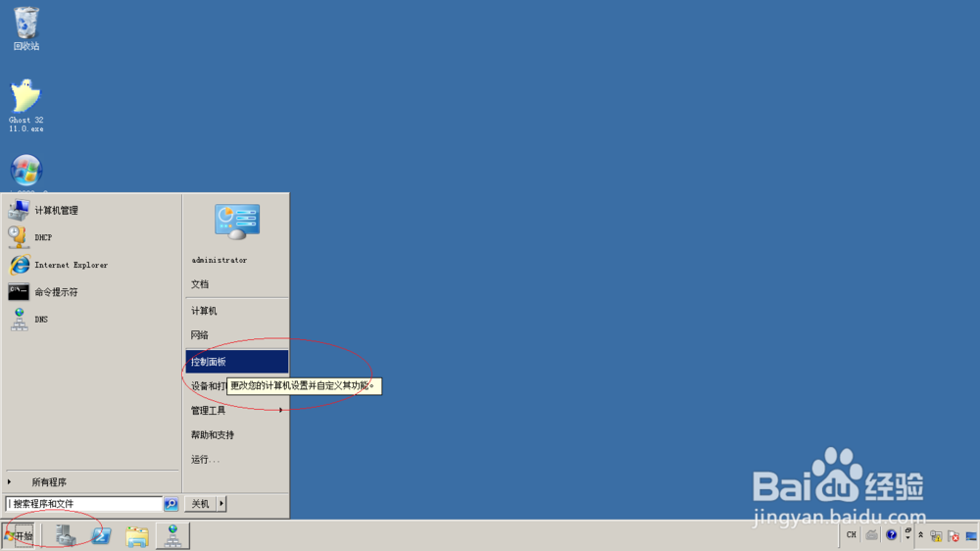Viewport: 980px width, 551px height.
Task: Open 文档 in the start menu
Action: tap(236, 284)
